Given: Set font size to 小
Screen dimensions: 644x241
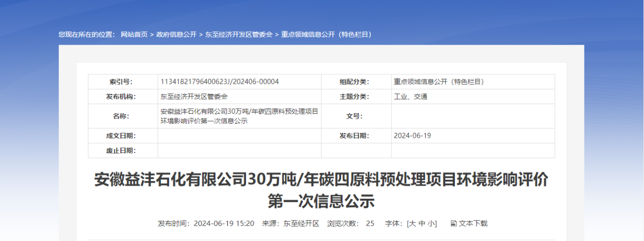Looking at the screenshot, I should coord(431,223).
